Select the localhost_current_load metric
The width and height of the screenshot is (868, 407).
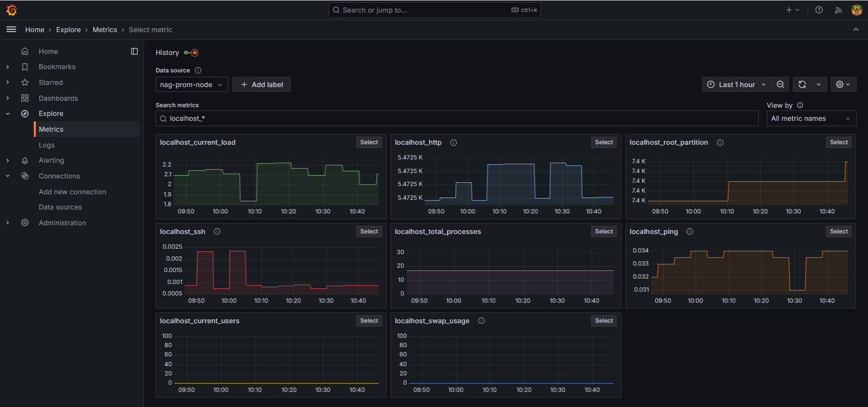[369, 143]
